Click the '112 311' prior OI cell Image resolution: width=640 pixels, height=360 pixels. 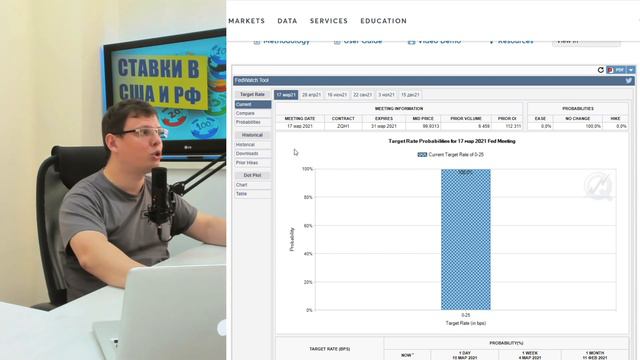tap(507, 126)
